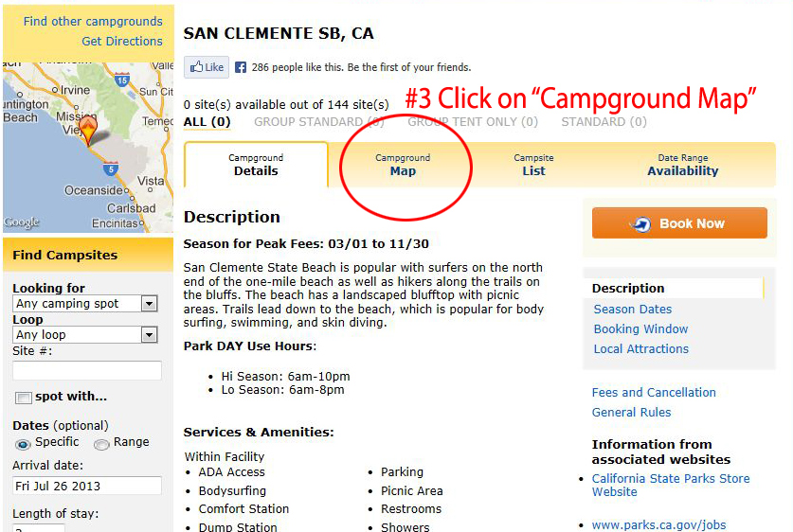The image size is (793, 532).
Task: Click the Interstate 15 shield on map
Action: (122, 80)
